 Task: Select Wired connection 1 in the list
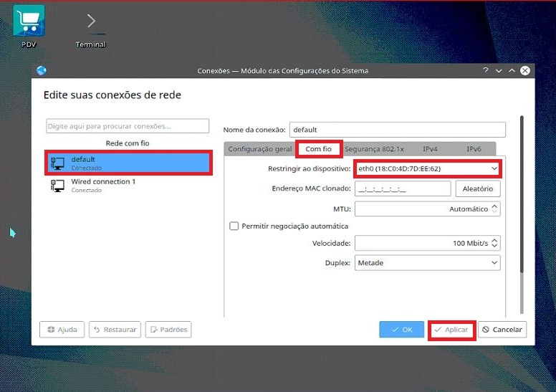click(128, 186)
